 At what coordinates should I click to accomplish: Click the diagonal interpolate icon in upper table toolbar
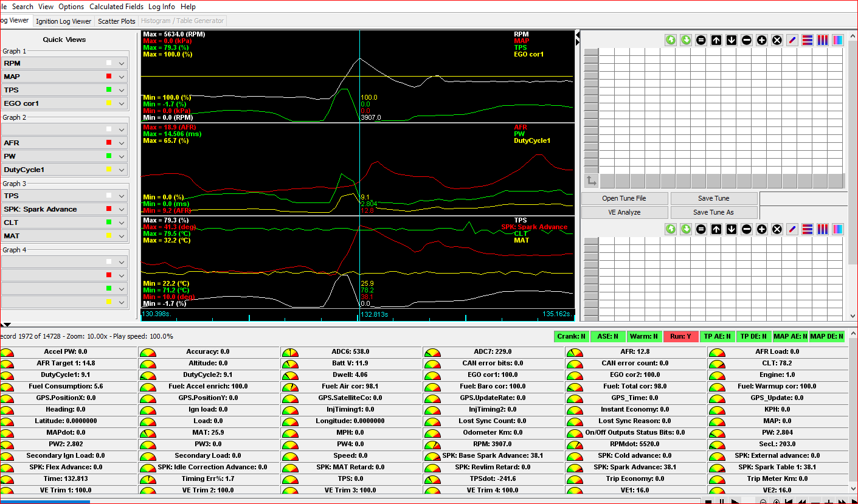pyautogui.click(x=792, y=40)
